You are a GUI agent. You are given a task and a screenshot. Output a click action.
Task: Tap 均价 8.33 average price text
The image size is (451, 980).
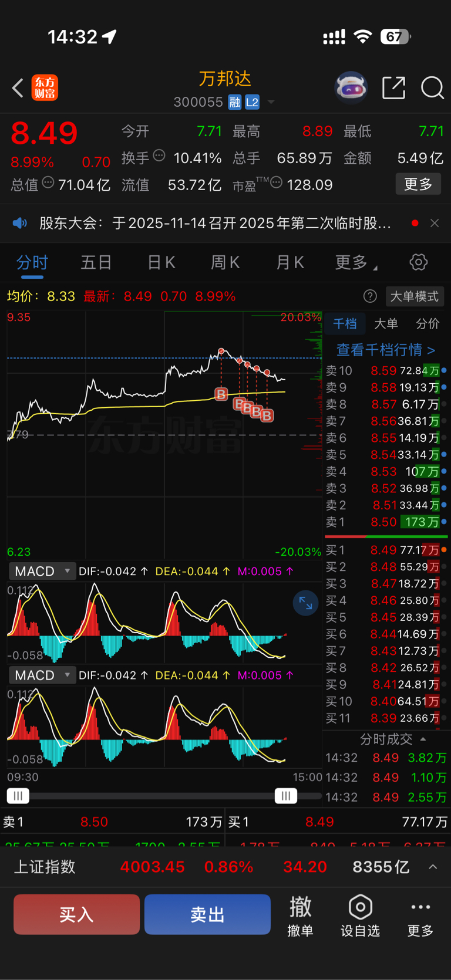(x=41, y=296)
